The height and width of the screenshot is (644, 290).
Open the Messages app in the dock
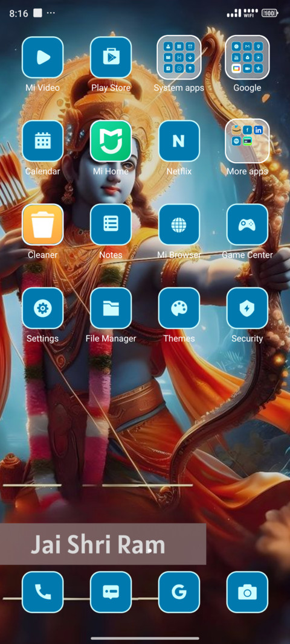click(x=111, y=592)
